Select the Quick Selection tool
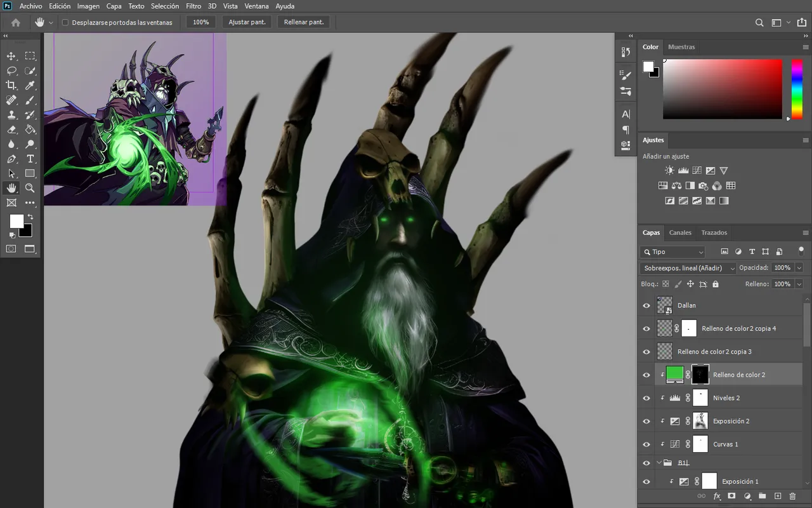The width and height of the screenshot is (812, 508). coord(30,70)
